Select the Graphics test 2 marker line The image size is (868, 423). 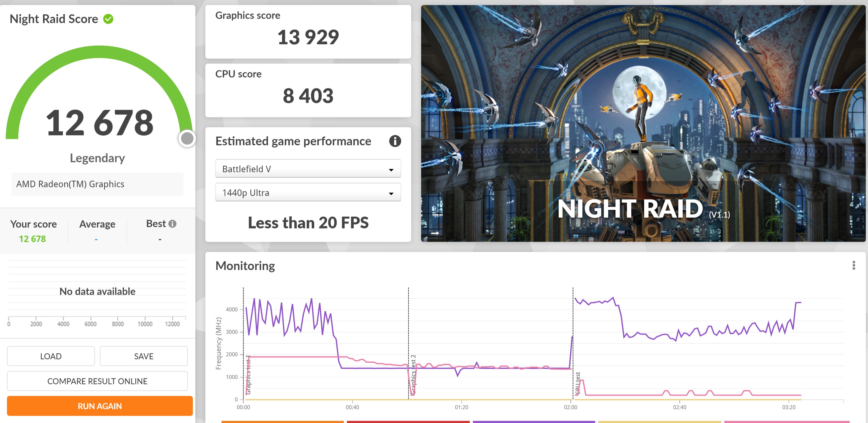408,343
